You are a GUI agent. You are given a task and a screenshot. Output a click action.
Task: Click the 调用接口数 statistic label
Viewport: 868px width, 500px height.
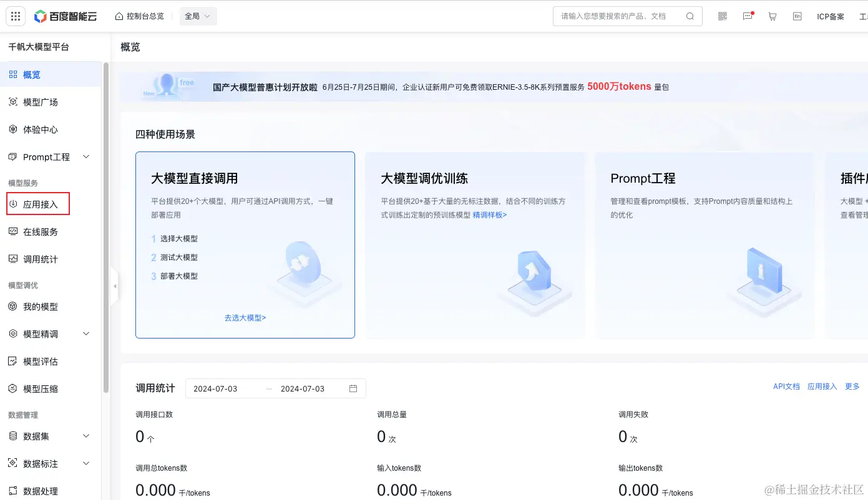[154, 414]
